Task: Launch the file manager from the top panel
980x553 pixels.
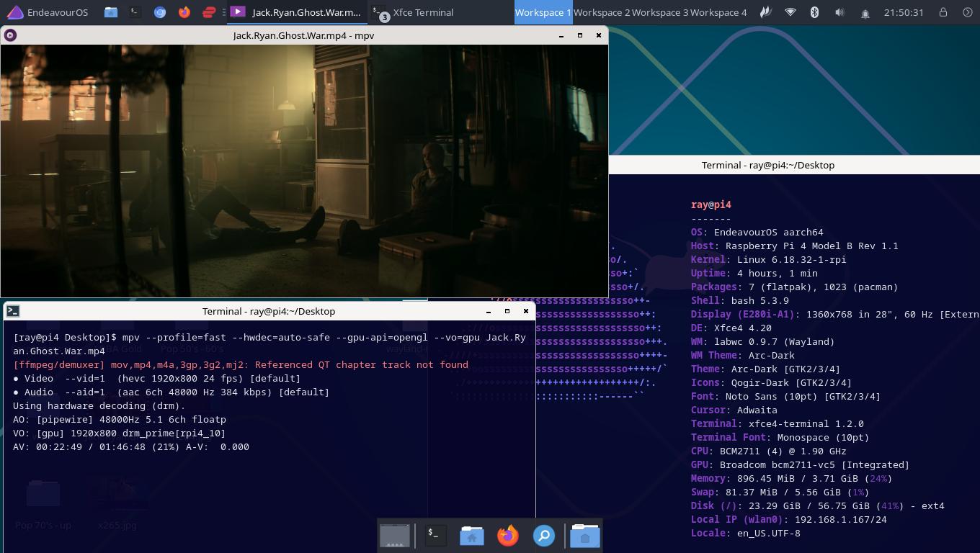Action: 110,12
